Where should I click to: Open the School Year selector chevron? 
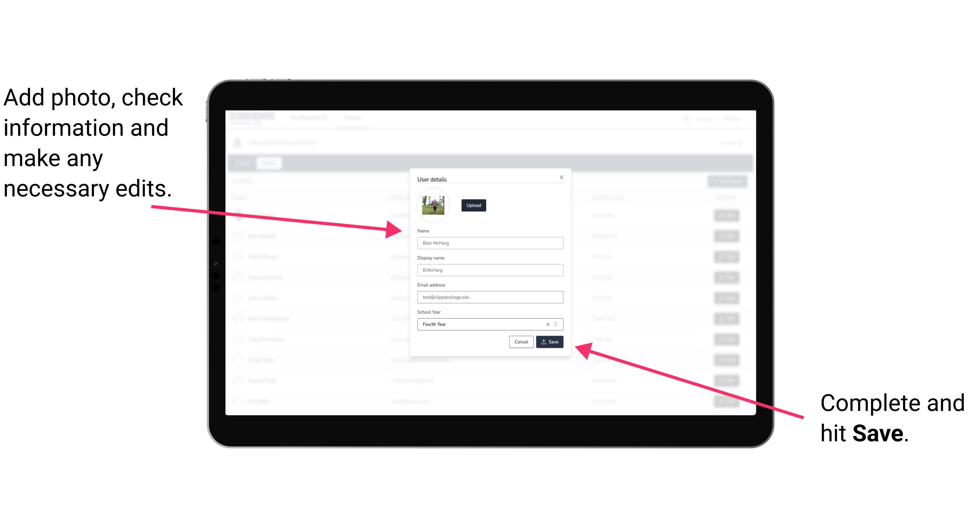pyautogui.click(x=557, y=323)
